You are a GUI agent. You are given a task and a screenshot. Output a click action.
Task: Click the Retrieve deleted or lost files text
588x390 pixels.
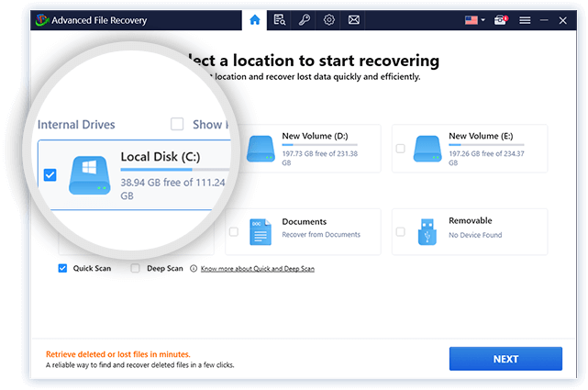coord(118,354)
